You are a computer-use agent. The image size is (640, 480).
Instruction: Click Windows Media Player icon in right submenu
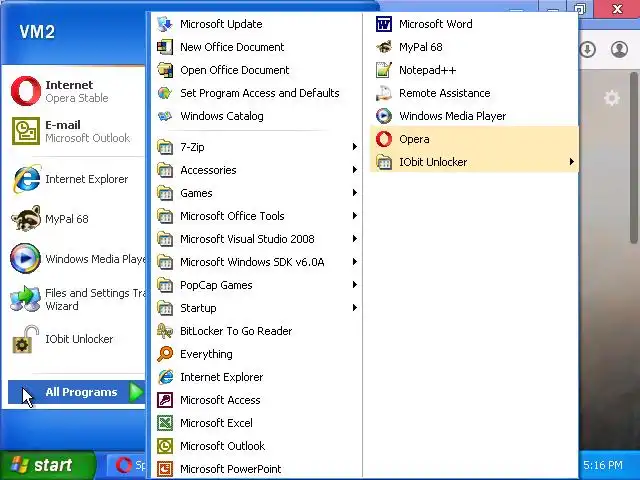coord(384,116)
